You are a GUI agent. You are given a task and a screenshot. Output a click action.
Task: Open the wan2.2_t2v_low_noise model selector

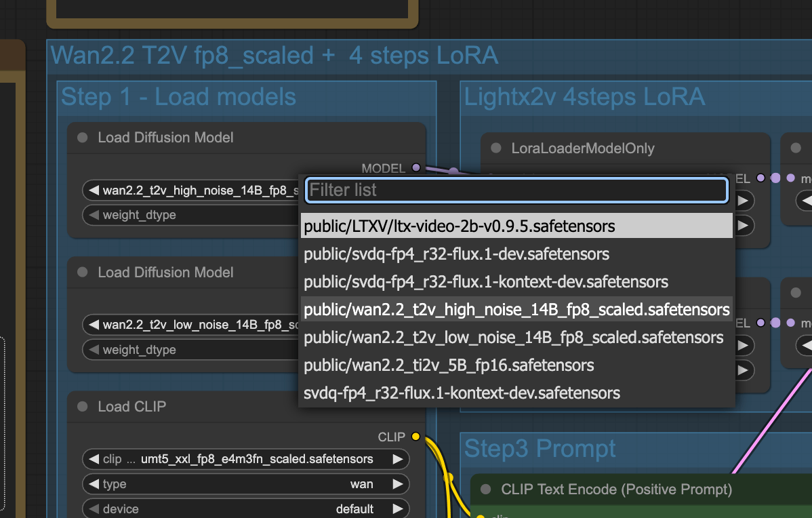tap(197, 325)
